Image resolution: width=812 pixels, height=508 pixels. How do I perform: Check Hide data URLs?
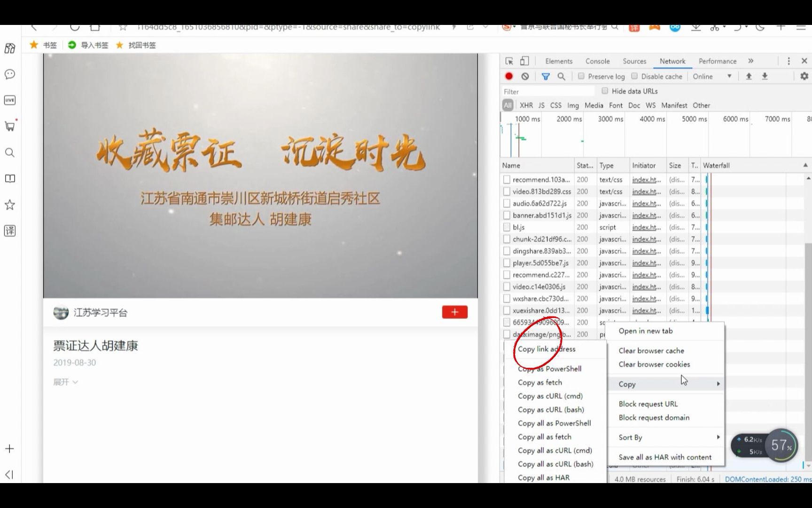click(605, 91)
